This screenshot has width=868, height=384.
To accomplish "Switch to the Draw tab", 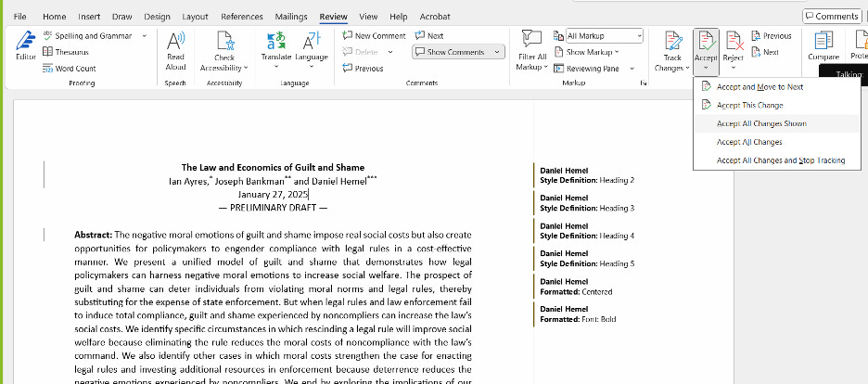I will pos(121,17).
